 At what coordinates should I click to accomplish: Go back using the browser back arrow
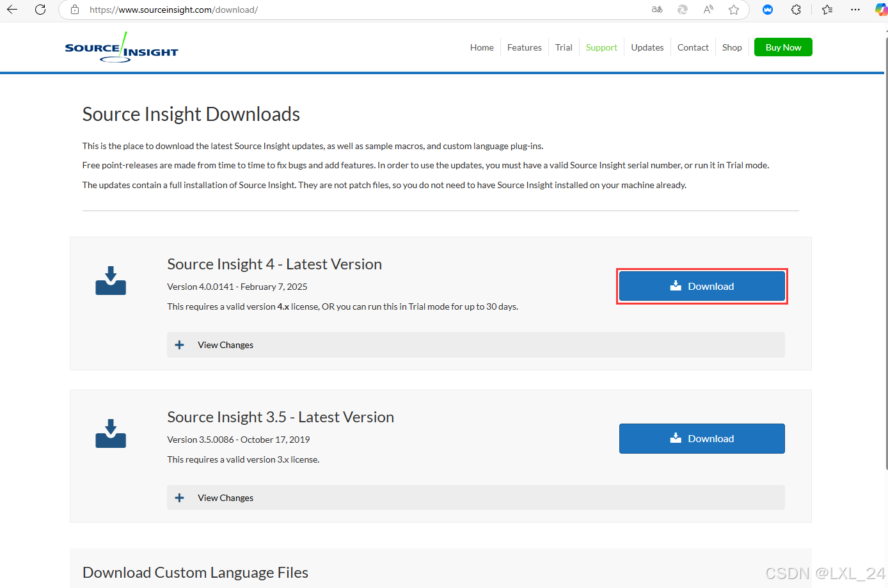(x=12, y=10)
